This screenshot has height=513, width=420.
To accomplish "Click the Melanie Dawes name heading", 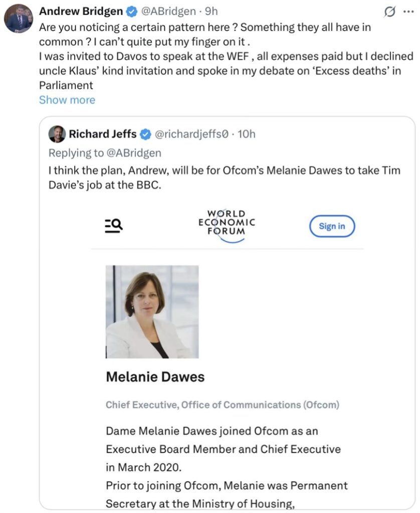I will point(155,377).
